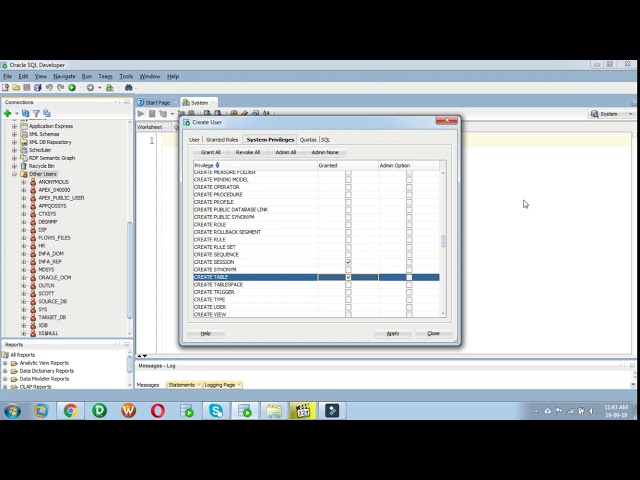Open the SQL Worksheet connection icon

[109, 87]
